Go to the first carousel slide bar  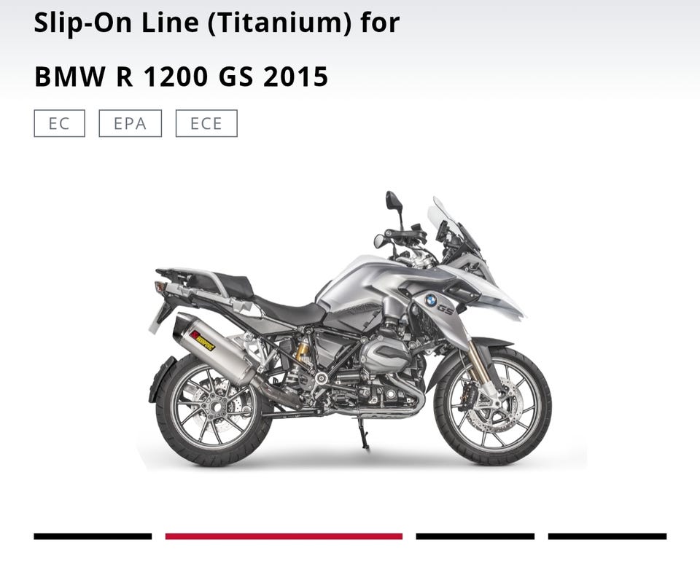pos(93,536)
